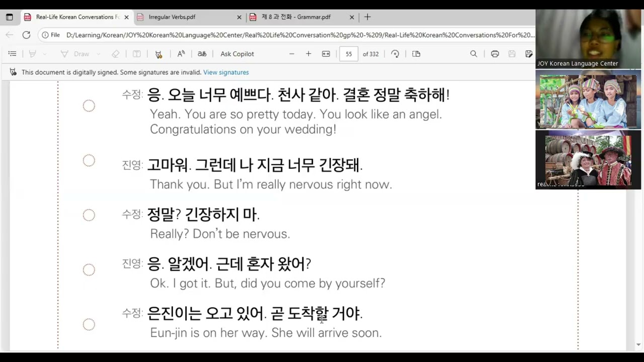This screenshot has height=362, width=644.
Task: Open Ask Copilot
Action: [237, 54]
